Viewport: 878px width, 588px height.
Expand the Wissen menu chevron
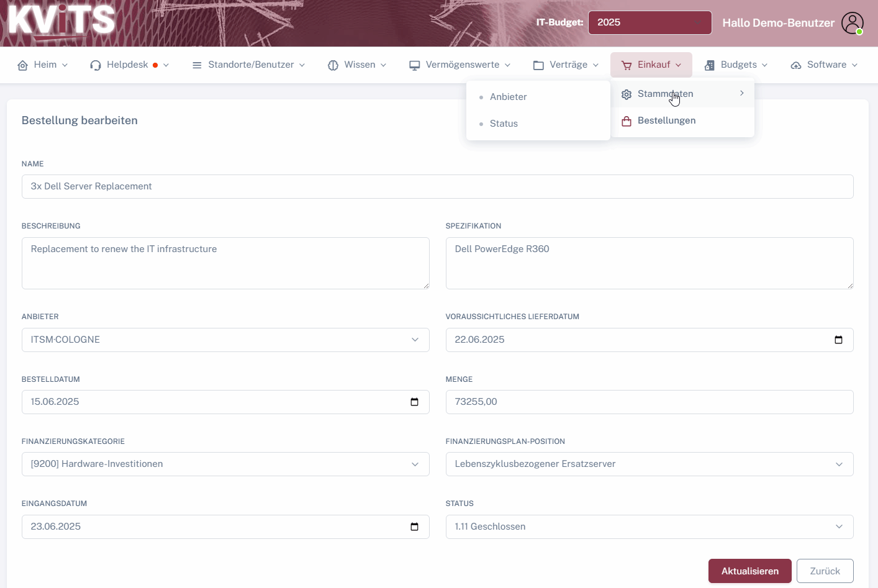pos(383,65)
